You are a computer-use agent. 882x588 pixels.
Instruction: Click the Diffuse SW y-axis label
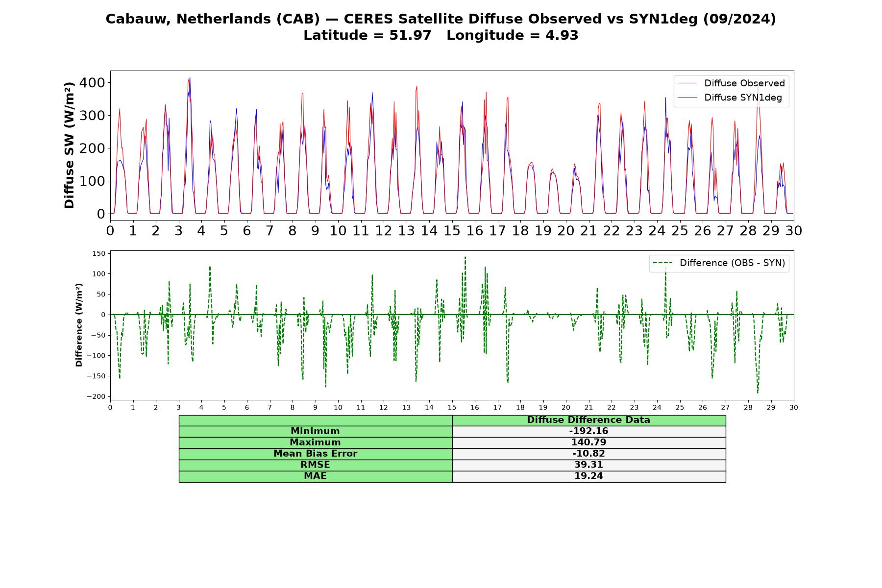tap(70, 145)
